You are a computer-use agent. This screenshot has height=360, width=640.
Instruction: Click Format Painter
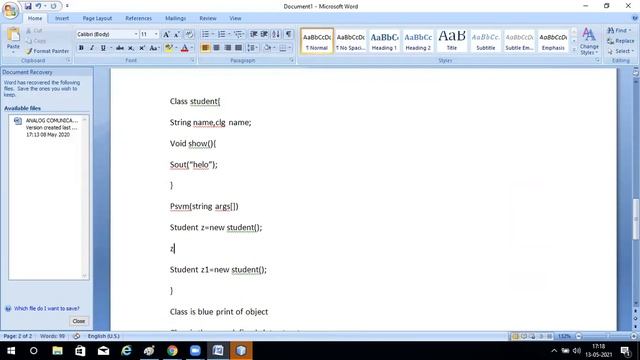pos(47,51)
